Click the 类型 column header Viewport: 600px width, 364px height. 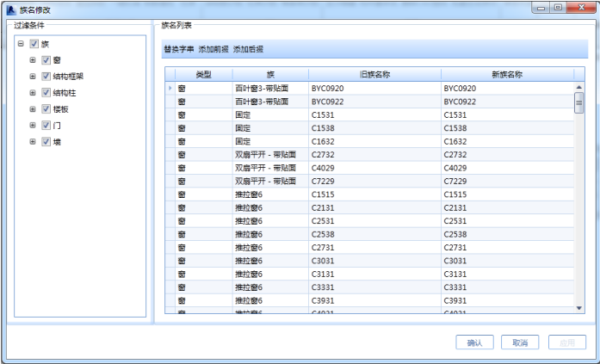tap(204, 75)
